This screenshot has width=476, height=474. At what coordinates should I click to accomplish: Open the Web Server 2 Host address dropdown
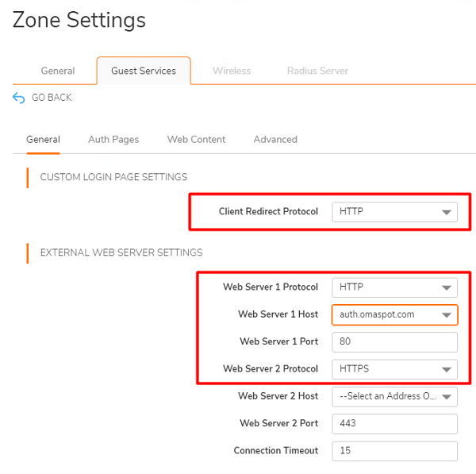[394, 395]
